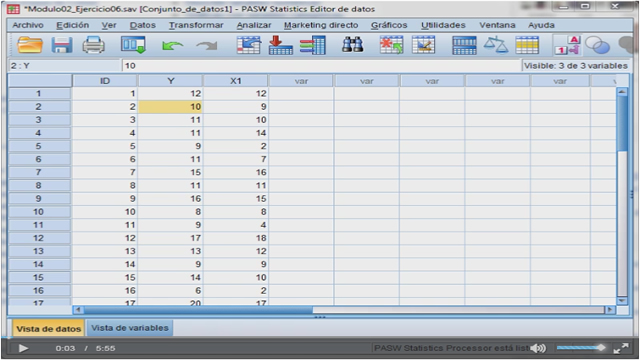
Task: Click X1 value 14 in row 4
Action: (x=236, y=133)
